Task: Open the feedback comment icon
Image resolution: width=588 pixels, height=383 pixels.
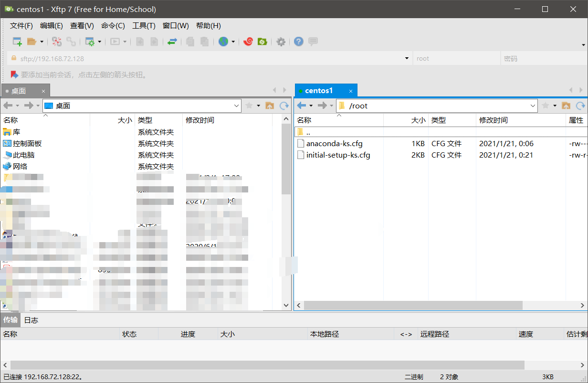Action: 313,42
